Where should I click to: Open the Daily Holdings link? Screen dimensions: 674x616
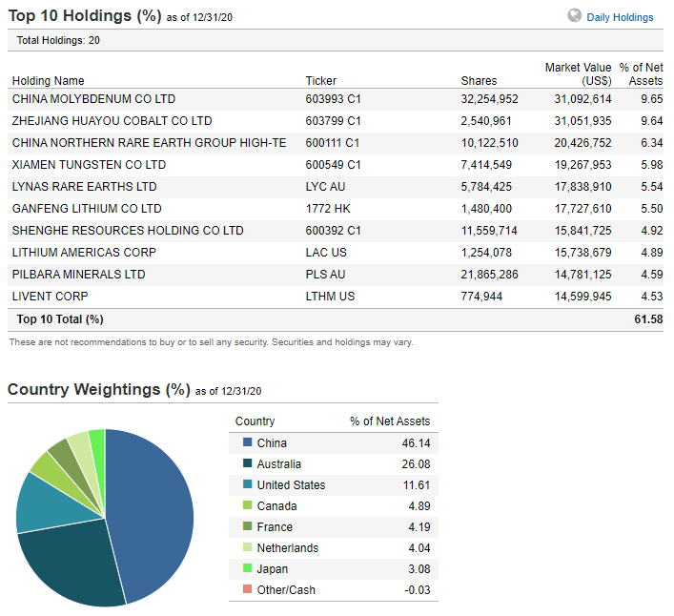coord(620,17)
